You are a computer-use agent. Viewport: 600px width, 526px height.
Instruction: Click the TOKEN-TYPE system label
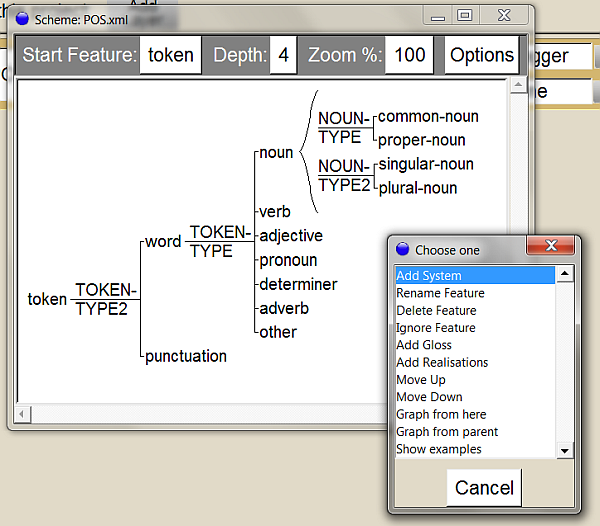tap(220, 241)
